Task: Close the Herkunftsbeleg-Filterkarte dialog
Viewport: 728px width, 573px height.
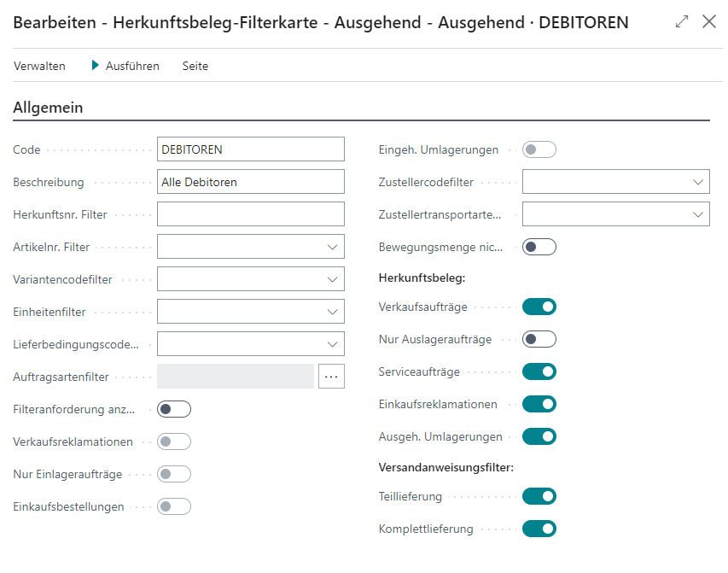Action: (x=709, y=22)
